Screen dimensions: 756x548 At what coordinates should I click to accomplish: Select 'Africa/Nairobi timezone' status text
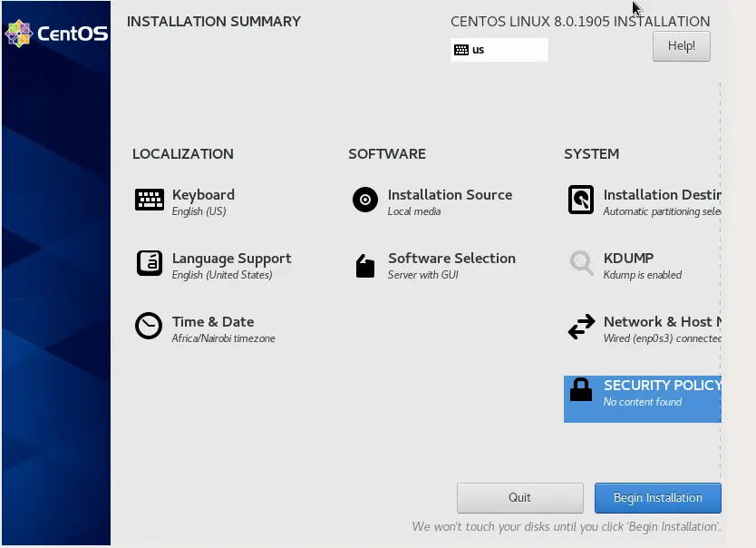[x=223, y=338]
